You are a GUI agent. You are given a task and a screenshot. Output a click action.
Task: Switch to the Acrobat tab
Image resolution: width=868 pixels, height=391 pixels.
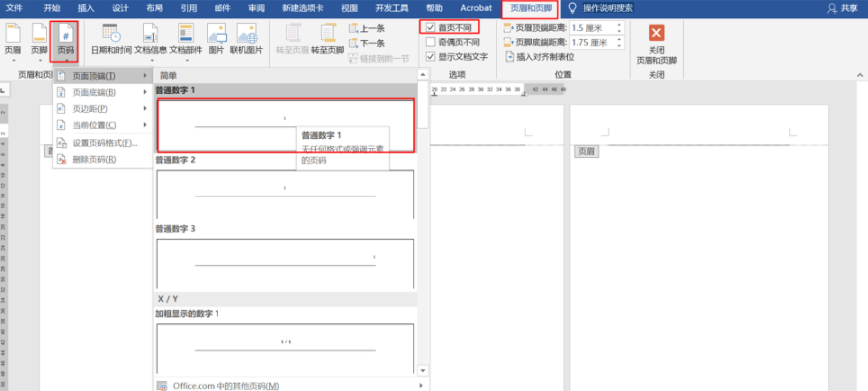[476, 8]
